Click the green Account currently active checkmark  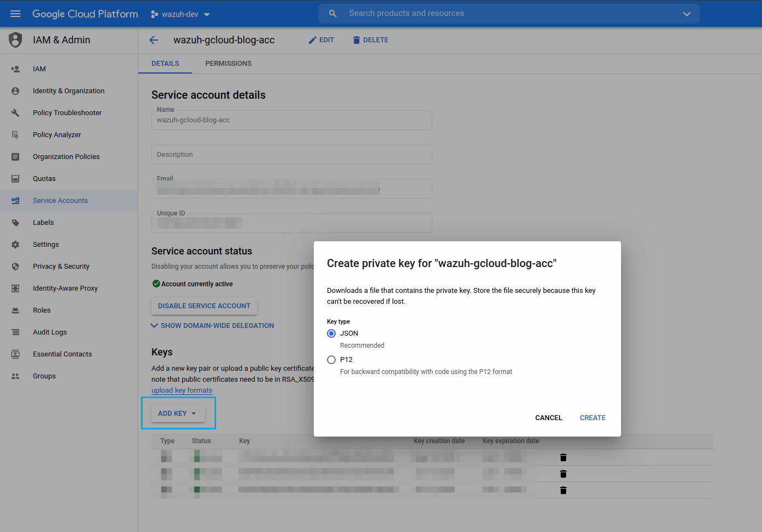pyautogui.click(x=156, y=284)
